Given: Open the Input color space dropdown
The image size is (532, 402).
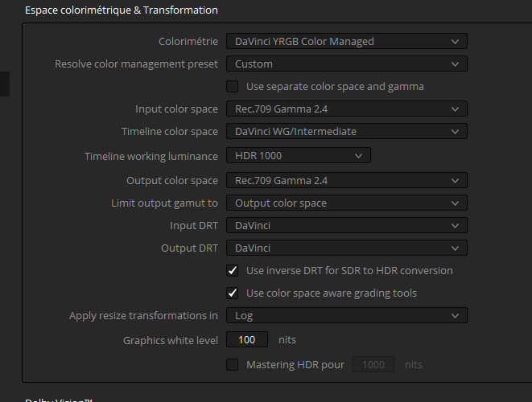Looking at the screenshot, I should tap(347, 109).
